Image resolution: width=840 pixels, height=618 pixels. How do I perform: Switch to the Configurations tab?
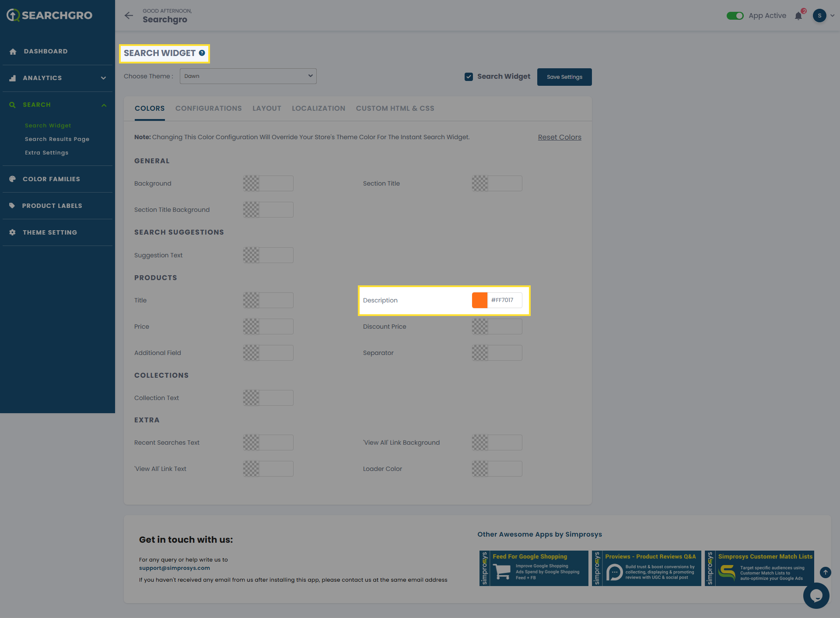(x=208, y=109)
